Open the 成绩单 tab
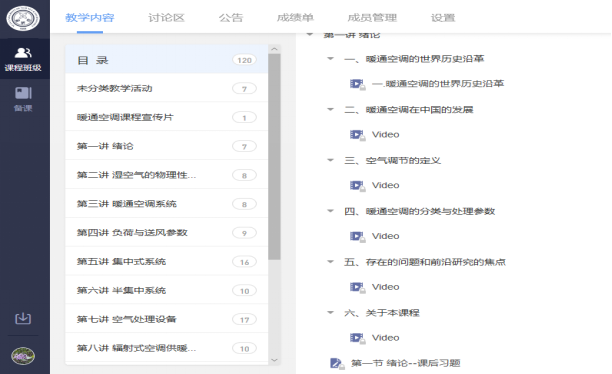The width and height of the screenshot is (612, 374). 295,18
